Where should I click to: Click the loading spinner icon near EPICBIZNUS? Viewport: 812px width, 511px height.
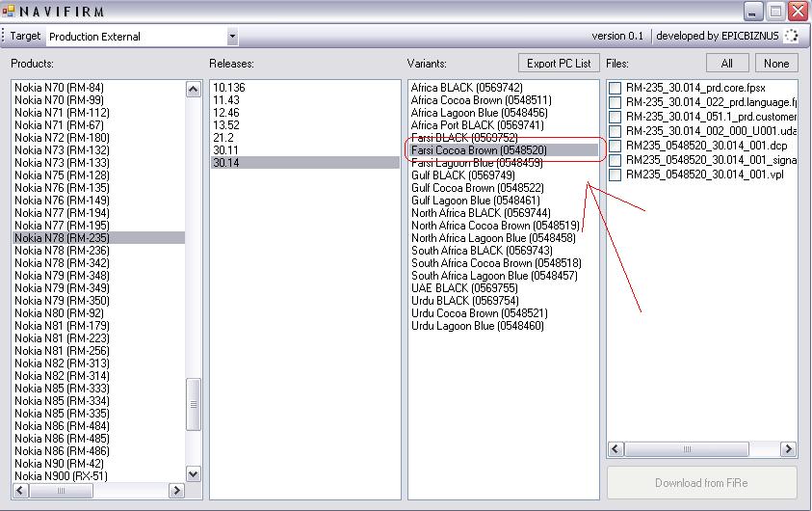[791, 36]
